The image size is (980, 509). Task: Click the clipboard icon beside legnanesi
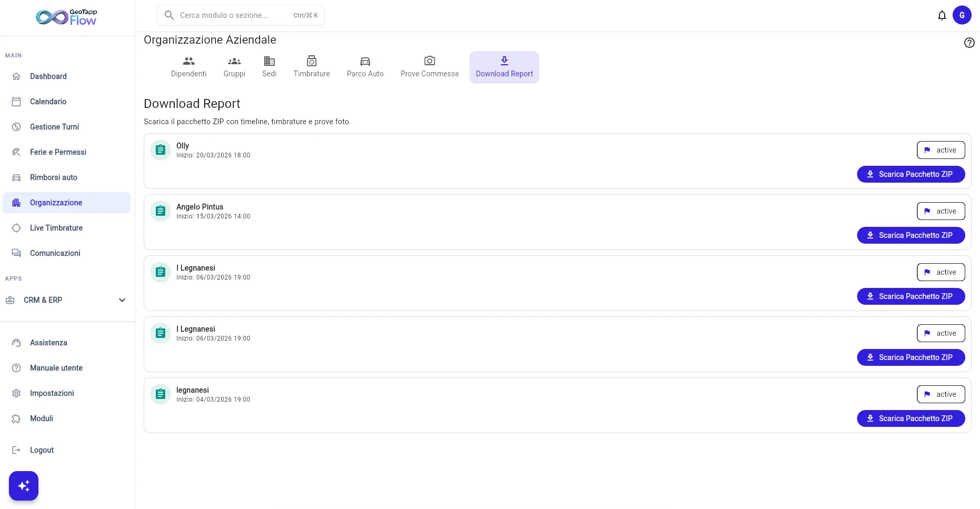[x=161, y=394]
